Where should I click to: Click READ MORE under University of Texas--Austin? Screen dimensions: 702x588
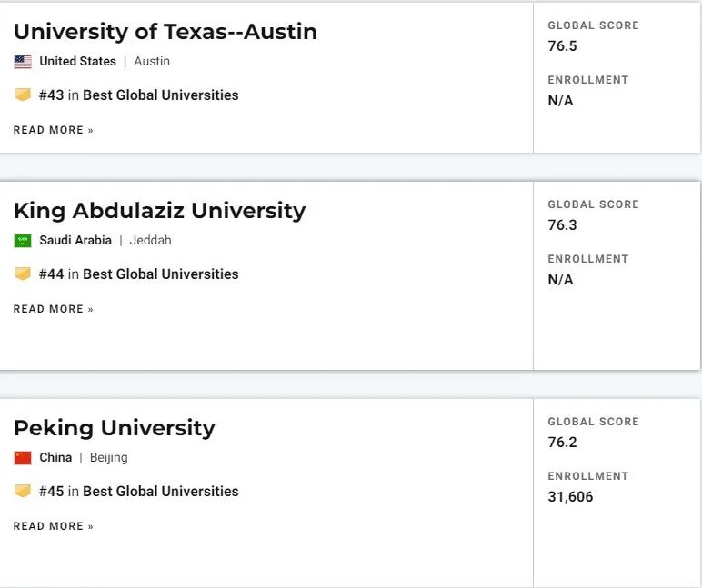54,130
